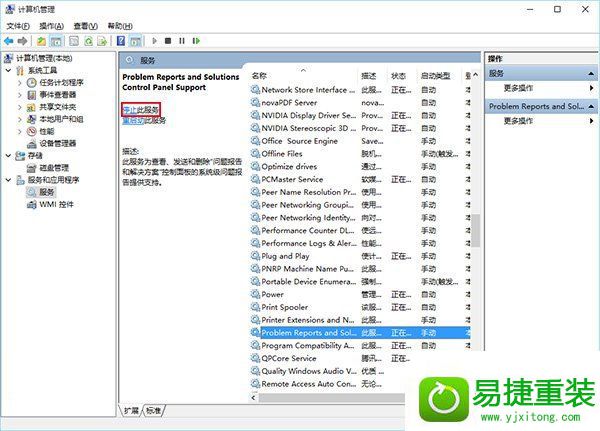
Task: Click gear icon beside Remote Access Auto Con...
Action: coord(255,384)
